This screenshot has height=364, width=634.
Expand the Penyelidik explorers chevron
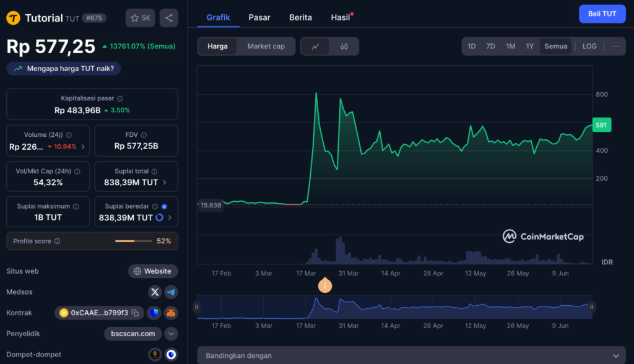[x=171, y=334]
